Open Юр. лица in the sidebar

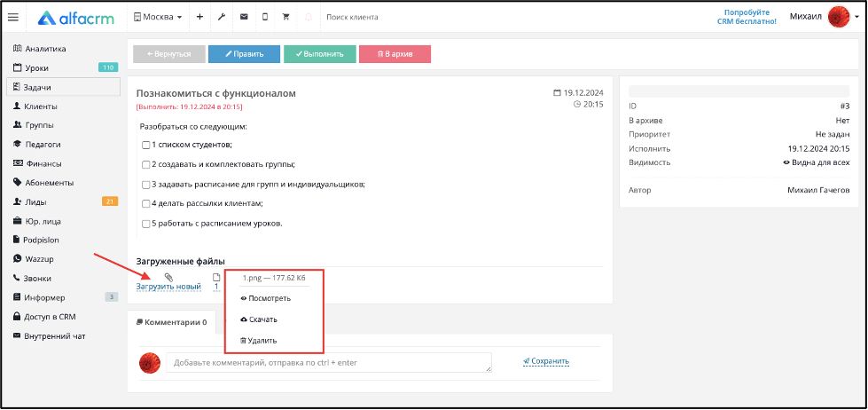[x=36, y=221]
